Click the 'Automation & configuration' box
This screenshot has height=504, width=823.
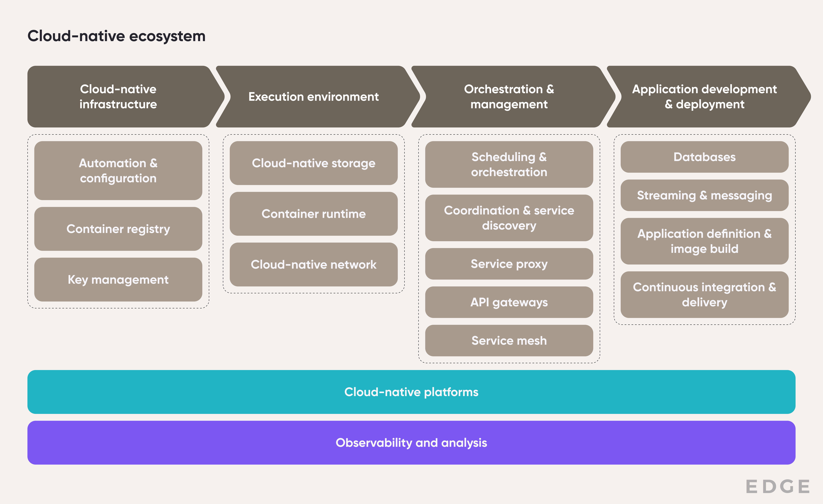click(x=118, y=171)
